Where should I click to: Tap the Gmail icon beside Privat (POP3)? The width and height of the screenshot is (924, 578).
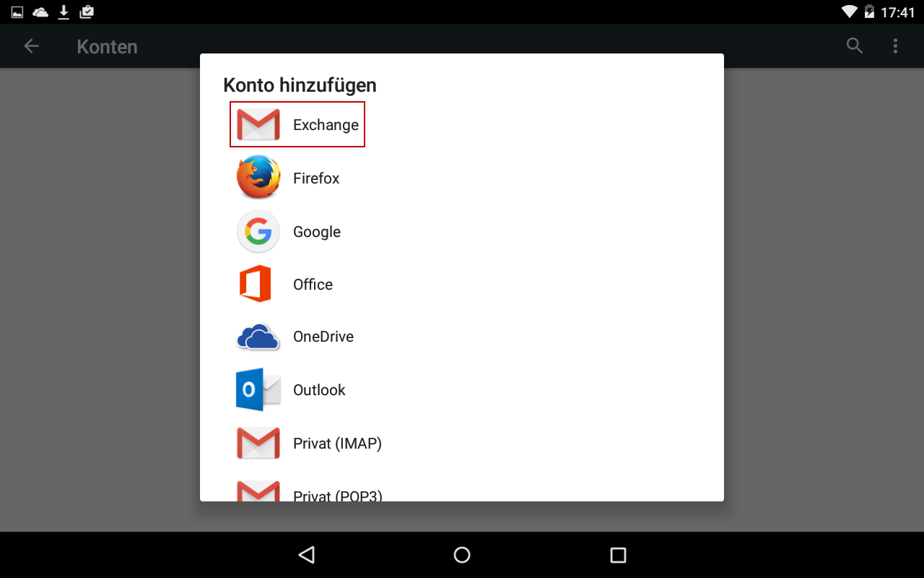[x=258, y=491]
